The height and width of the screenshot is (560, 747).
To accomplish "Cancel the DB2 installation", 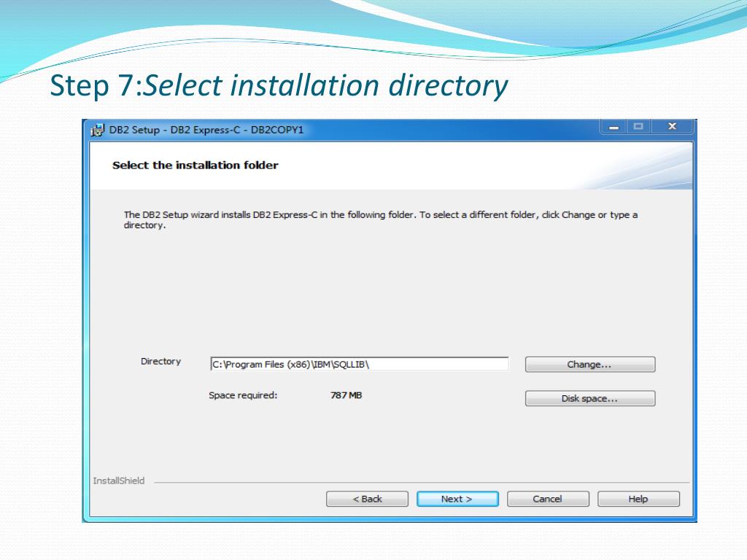I will 548,499.
